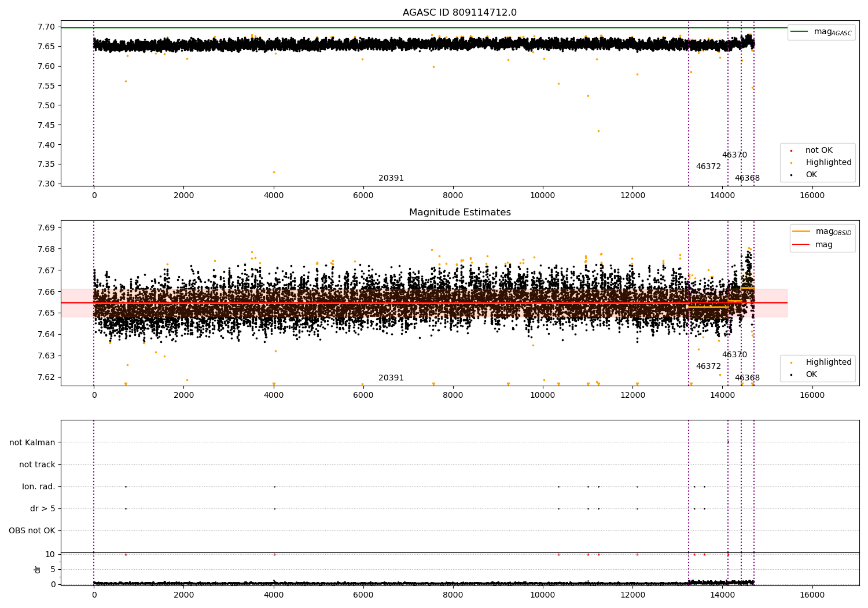Select the 'not track' row label
868x608 pixels.
point(37,465)
